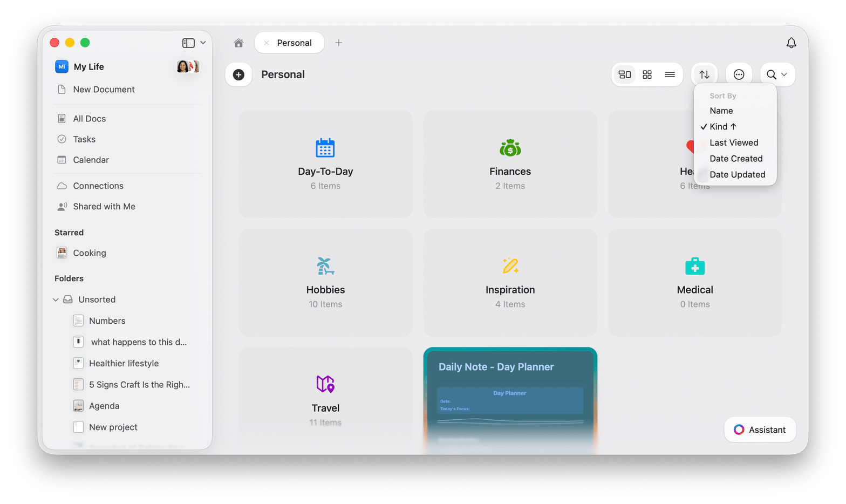Screen dimensions: 846x504
Task: Open the more options ellipsis
Action: [x=739, y=74]
